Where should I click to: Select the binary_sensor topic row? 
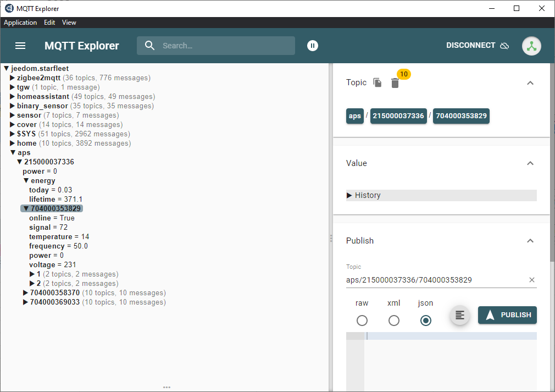pyautogui.click(x=85, y=106)
